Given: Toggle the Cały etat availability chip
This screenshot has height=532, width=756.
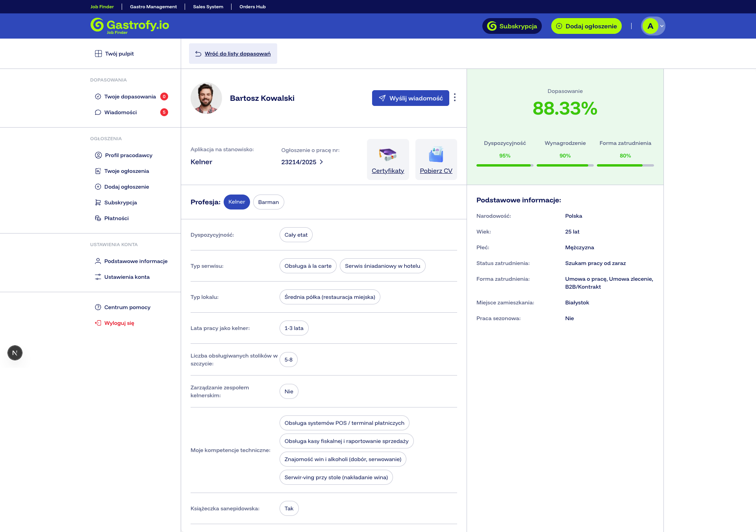Looking at the screenshot, I should [x=296, y=235].
